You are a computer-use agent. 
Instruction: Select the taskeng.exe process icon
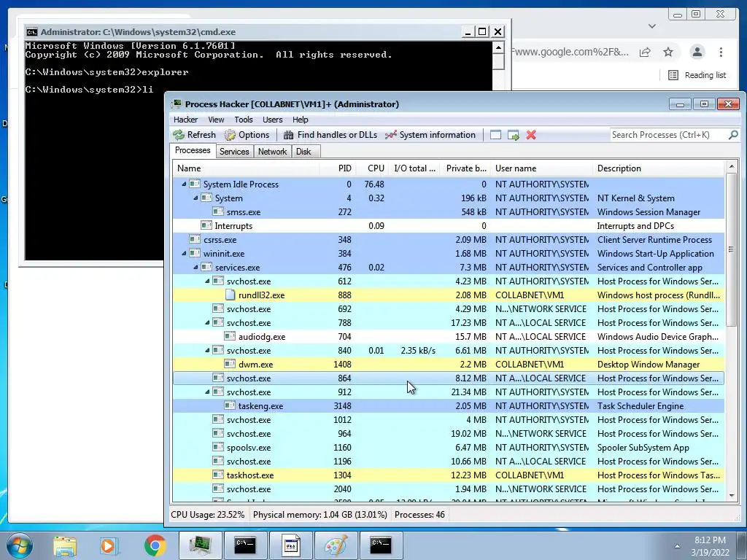tap(230, 405)
